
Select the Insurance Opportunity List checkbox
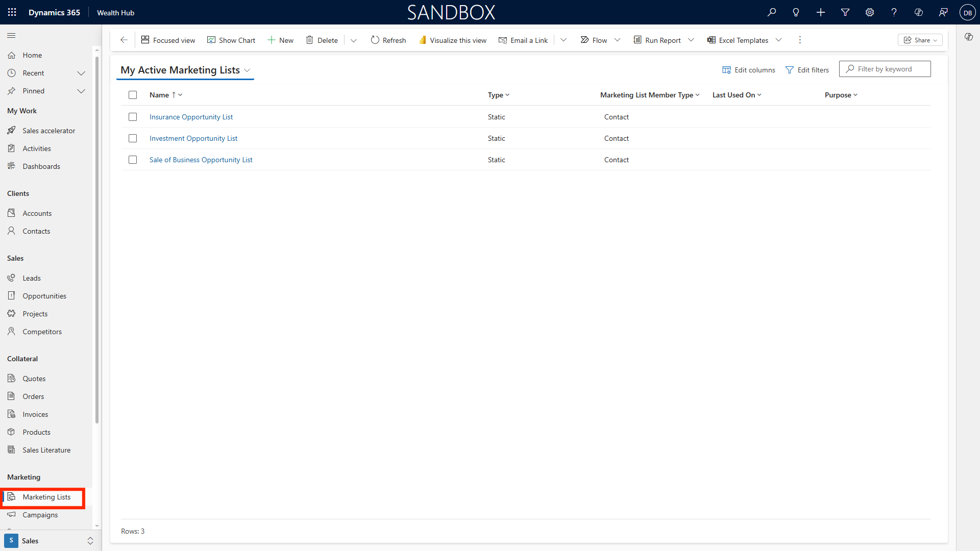(133, 117)
